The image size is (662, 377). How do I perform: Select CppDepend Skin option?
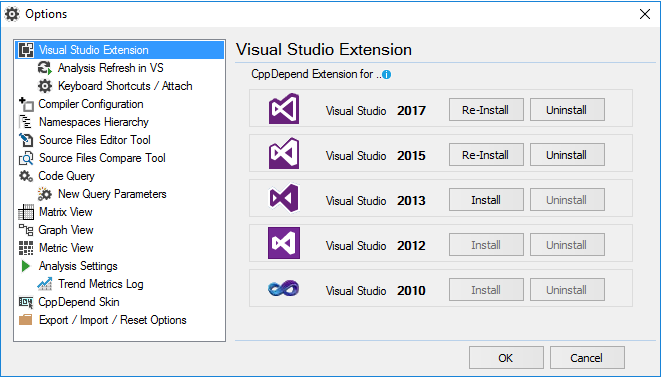pyautogui.click(x=79, y=302)
